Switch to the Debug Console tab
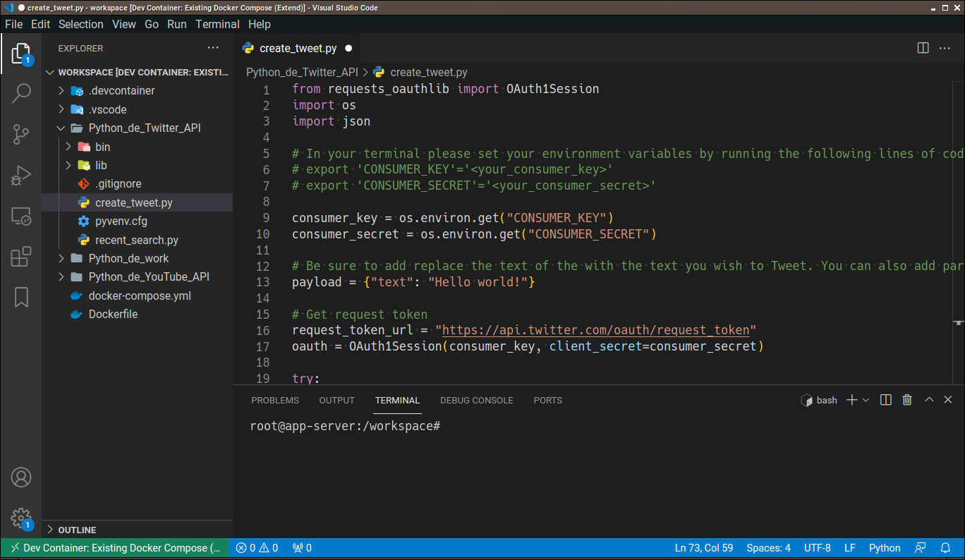Viewport: 965px width, 560px height. (x=476, y=400)
